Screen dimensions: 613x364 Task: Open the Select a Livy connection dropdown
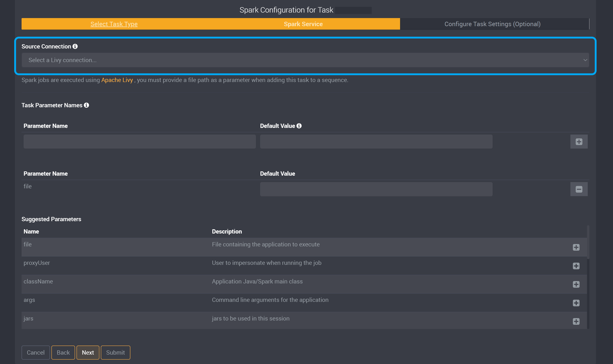coord(305,60)
